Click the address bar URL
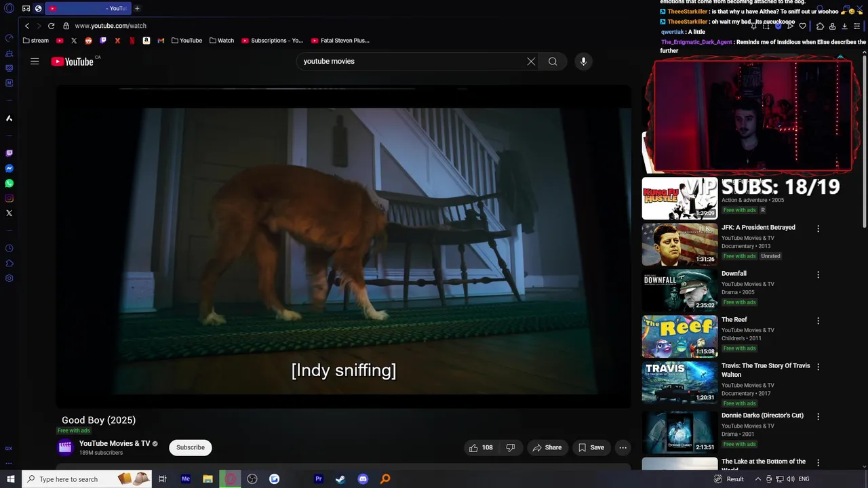 [111, 26]
